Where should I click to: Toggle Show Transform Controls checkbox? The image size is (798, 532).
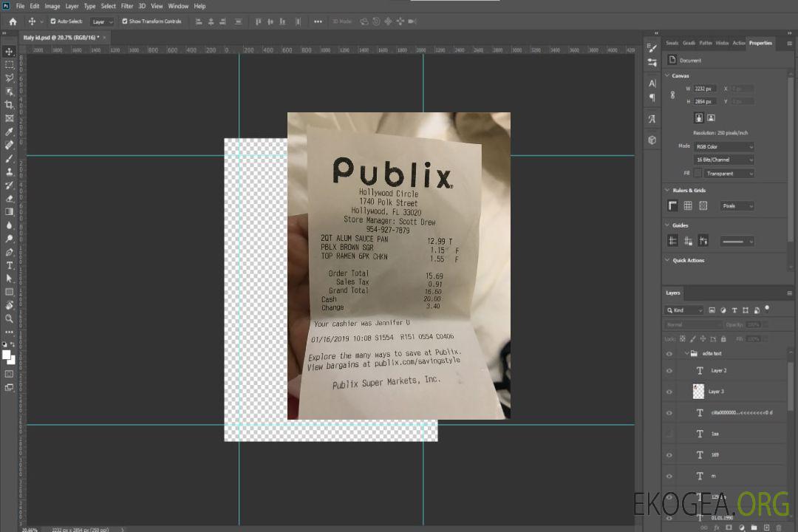click(125, 21)
